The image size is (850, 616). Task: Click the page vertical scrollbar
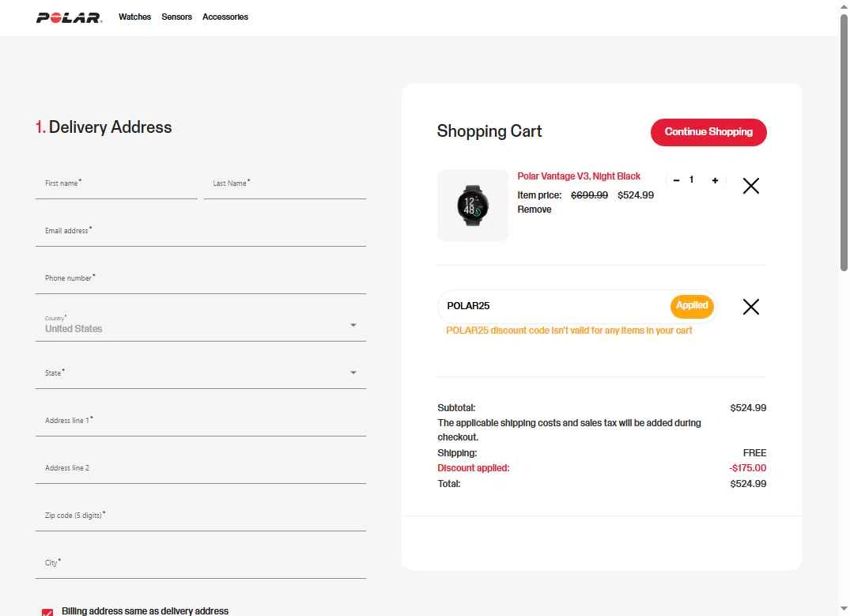[844, 142]
